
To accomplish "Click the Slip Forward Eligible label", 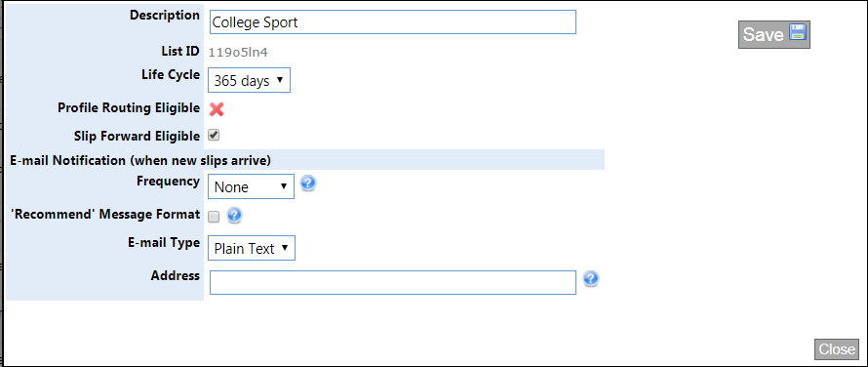I will point(137,136).
